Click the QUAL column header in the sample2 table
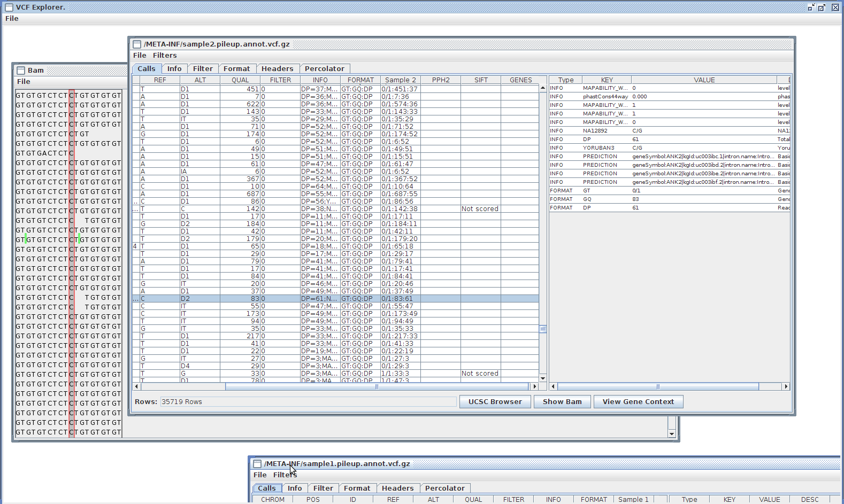The height and width of the screenshot is (504, 844). (240, 80)
